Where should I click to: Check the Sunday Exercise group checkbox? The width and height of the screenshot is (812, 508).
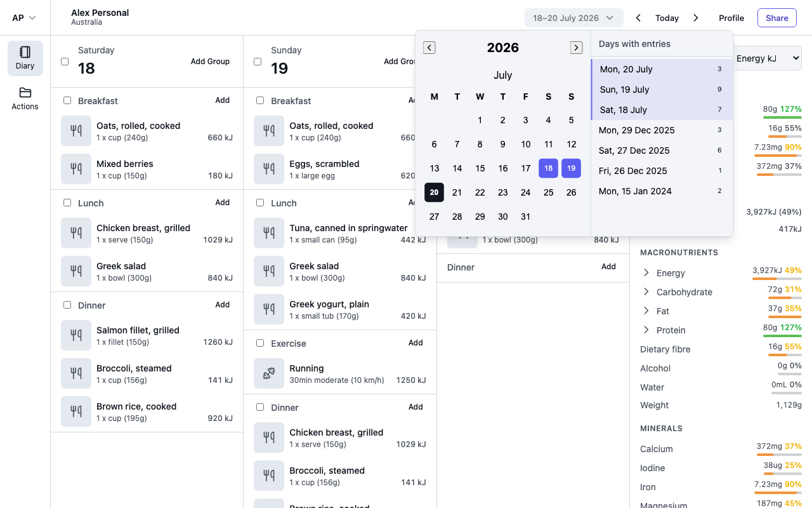(x=260, y=343)
